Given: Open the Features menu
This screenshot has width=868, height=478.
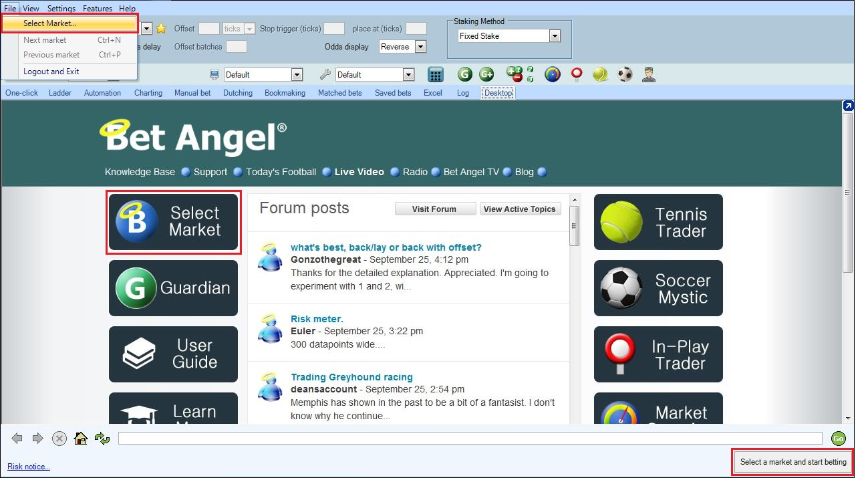Looking at the screenshot, I should [98, 9].
